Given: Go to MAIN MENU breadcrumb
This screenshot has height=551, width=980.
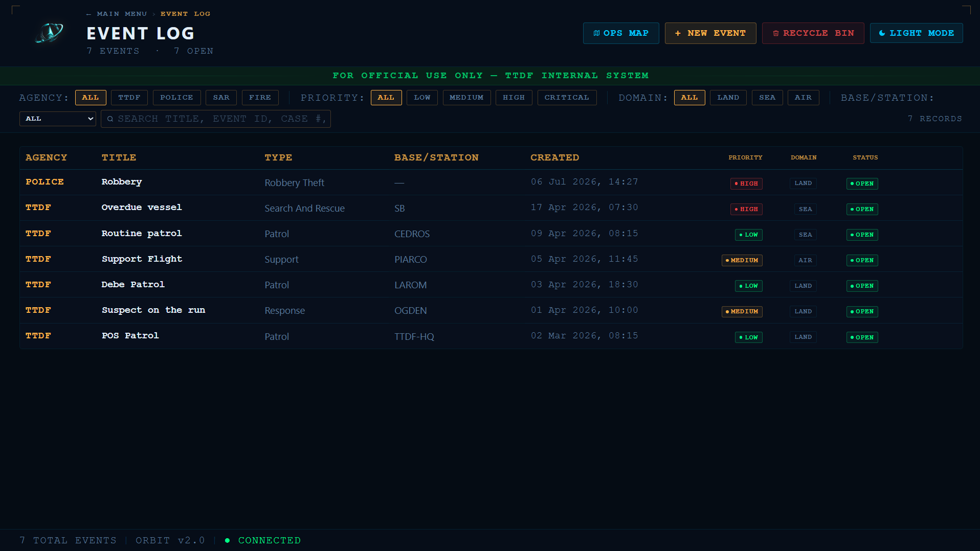Looking at the screenshot, I should click(122, 14).
